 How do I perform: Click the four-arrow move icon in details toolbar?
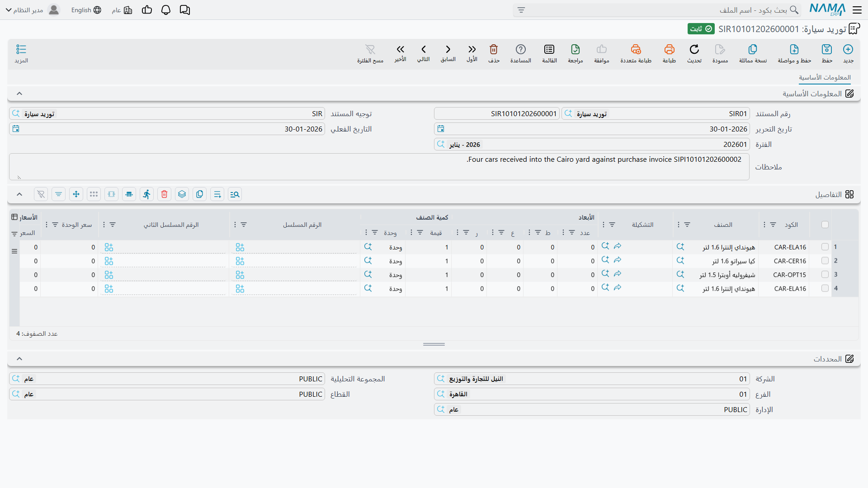(76, 194)
